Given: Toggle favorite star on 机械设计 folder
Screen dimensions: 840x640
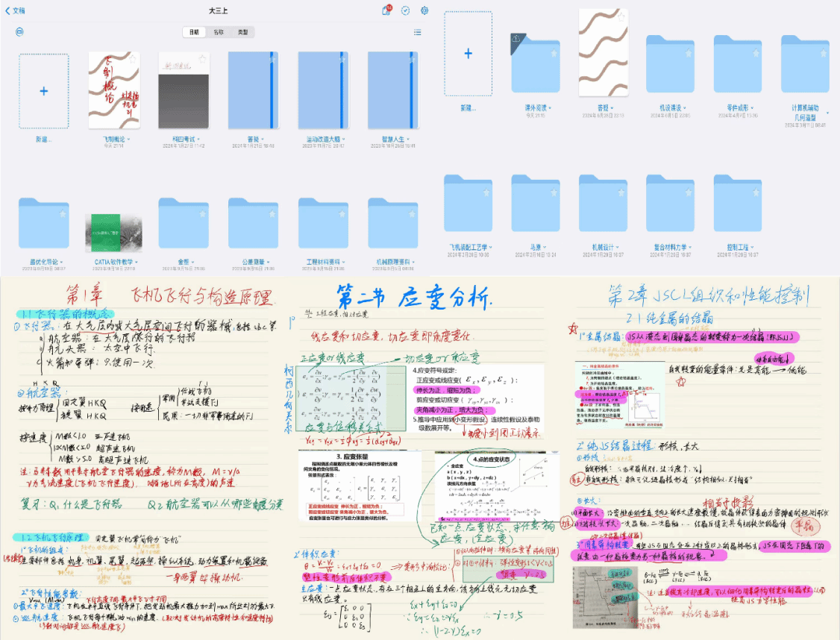Looking at the screenshot, I should 621,193.
